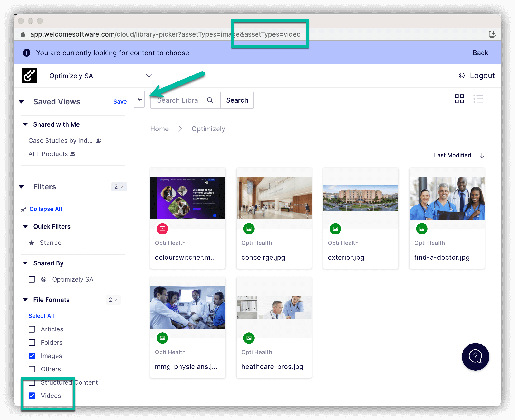The height and width of the screenshot is (420, 515).
Task: Click shared-people icon next to Case Studies
Action: coord(99,141)
